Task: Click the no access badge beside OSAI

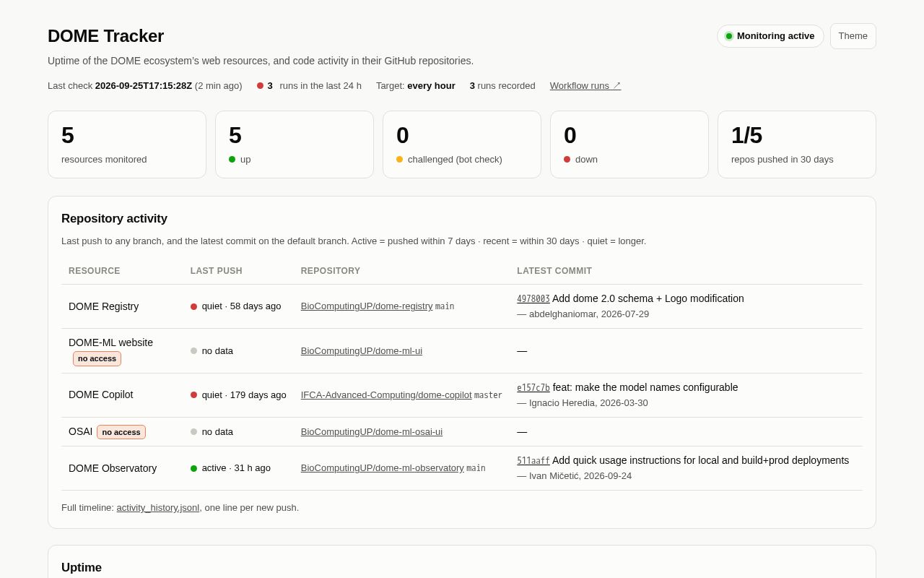Action: (x=121, y=432)
